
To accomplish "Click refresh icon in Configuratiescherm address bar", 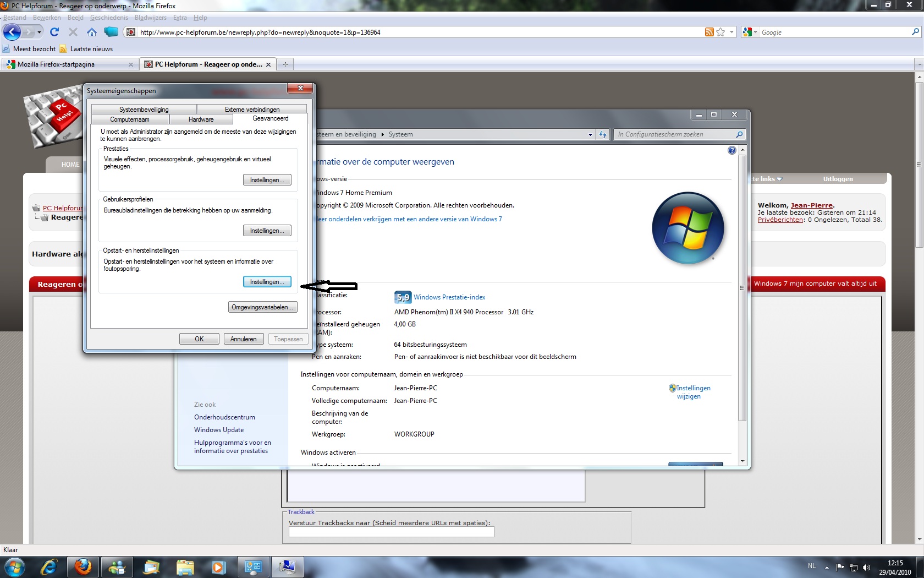I will (603, 134).
